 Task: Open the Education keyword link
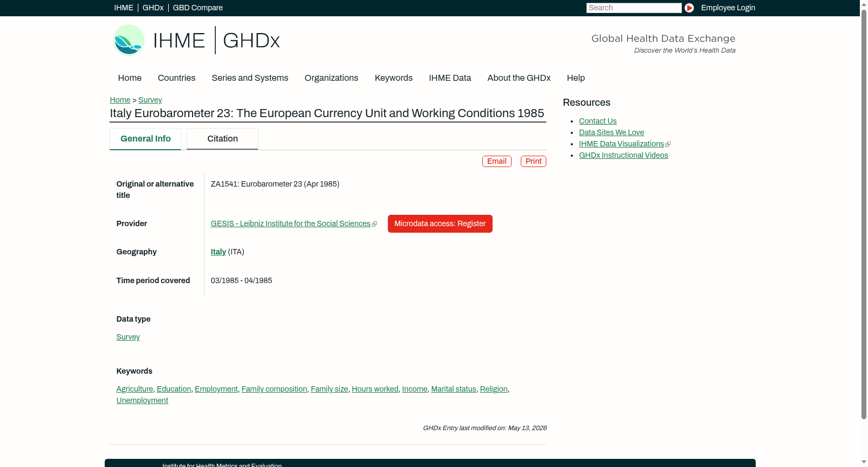pos(174,389)
